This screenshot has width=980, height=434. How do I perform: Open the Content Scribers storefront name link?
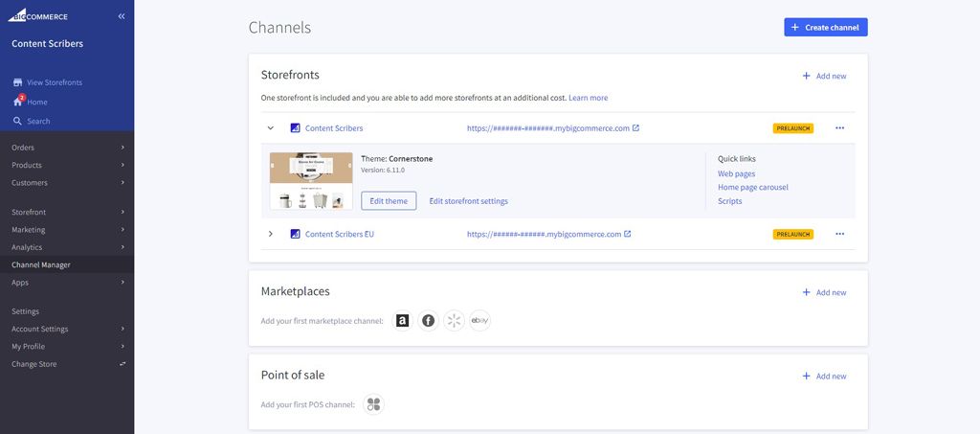pyautogui.click(x=334, y=128)
